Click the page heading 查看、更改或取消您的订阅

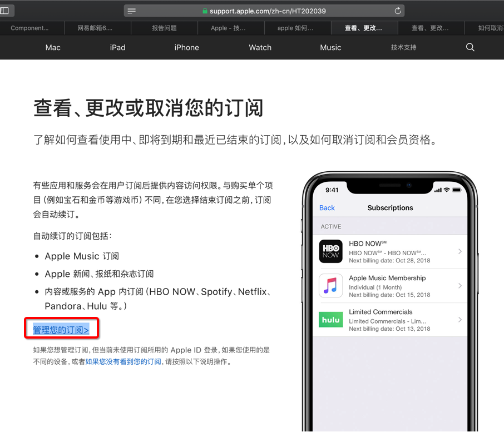(x=149, y=108)
